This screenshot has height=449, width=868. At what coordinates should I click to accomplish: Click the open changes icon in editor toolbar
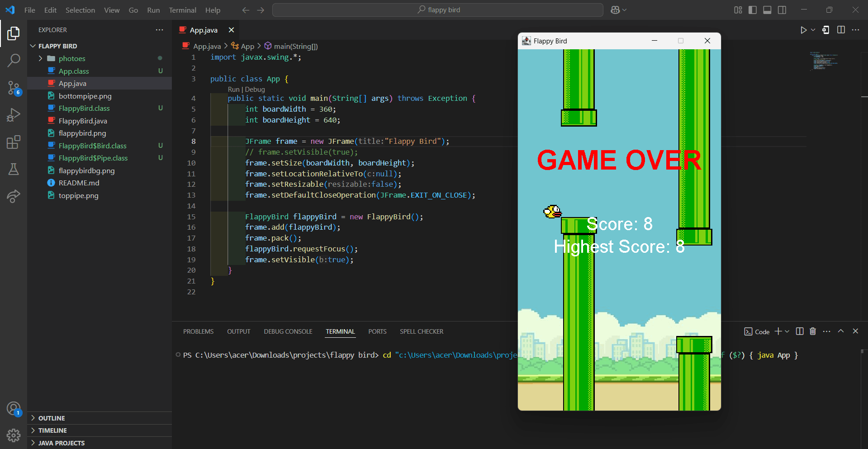coord(826,30)
